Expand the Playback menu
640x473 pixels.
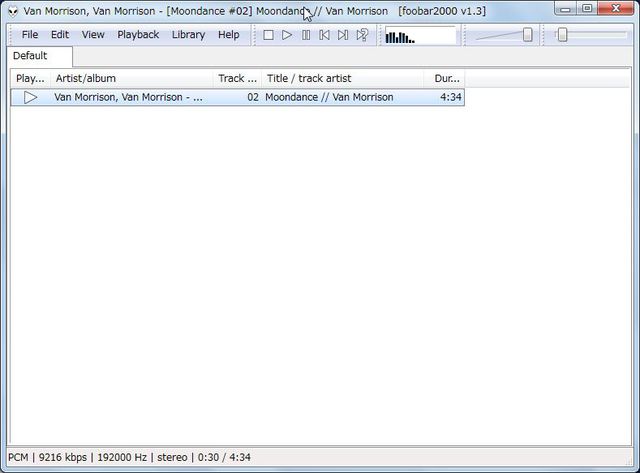138,34
